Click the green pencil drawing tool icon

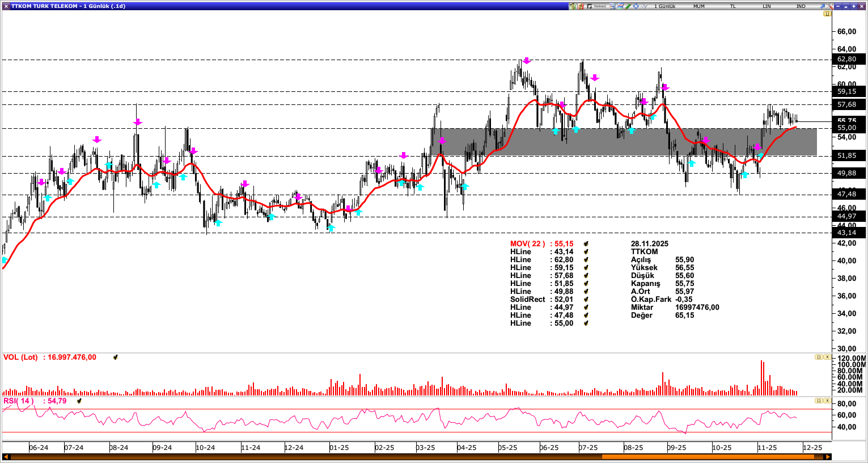(628, 6)
